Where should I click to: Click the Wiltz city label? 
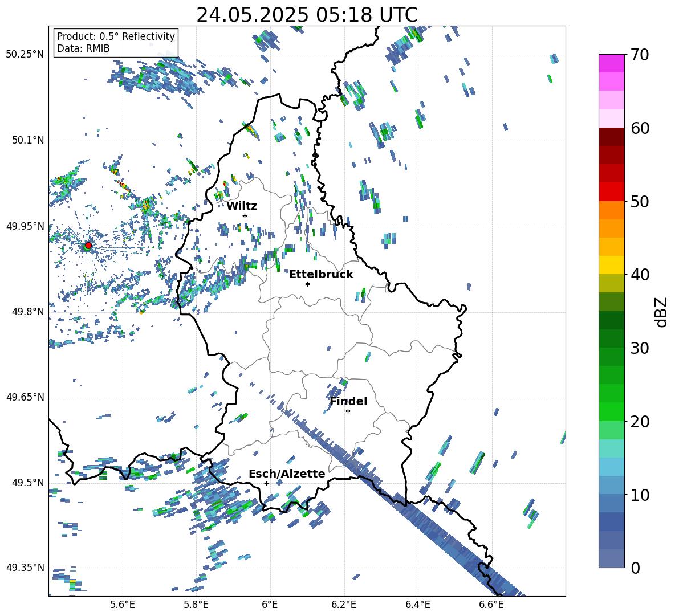[242, 206]
